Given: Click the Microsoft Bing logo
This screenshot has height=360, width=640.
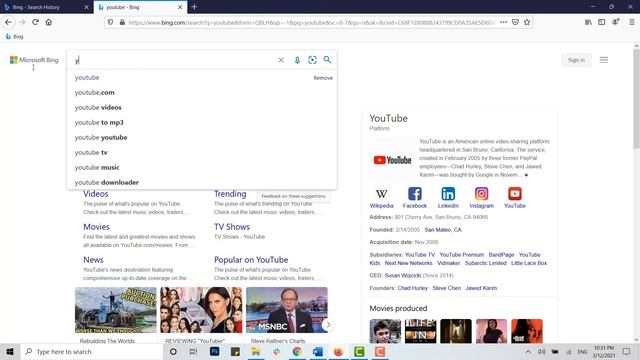Looking at the screenshot, I should 34,60.
